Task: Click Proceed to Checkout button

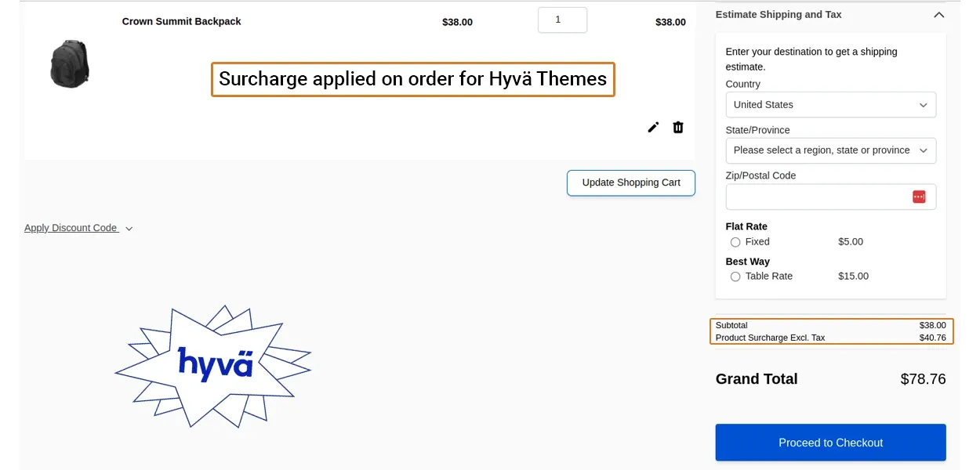Action: [x=830, y=443]
